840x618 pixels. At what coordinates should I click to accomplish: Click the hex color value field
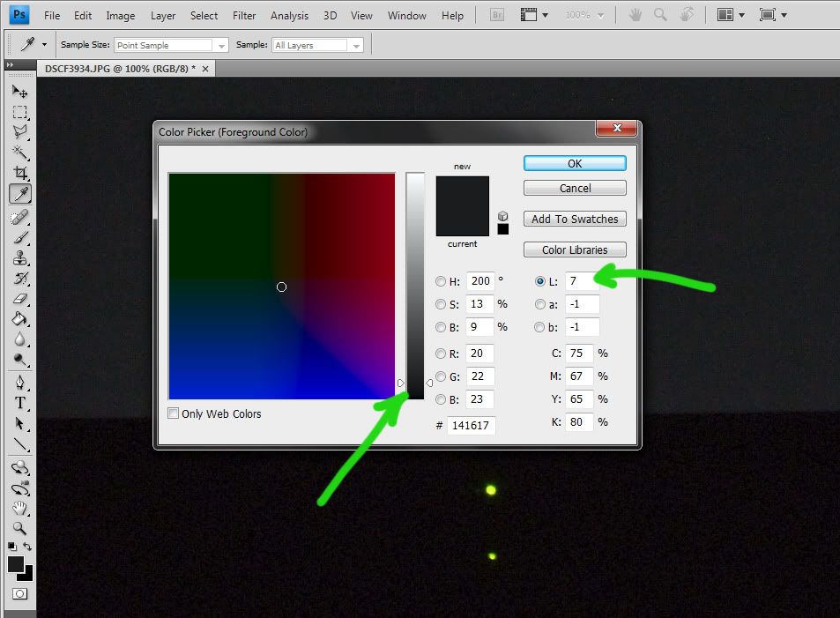coord(472,426)
